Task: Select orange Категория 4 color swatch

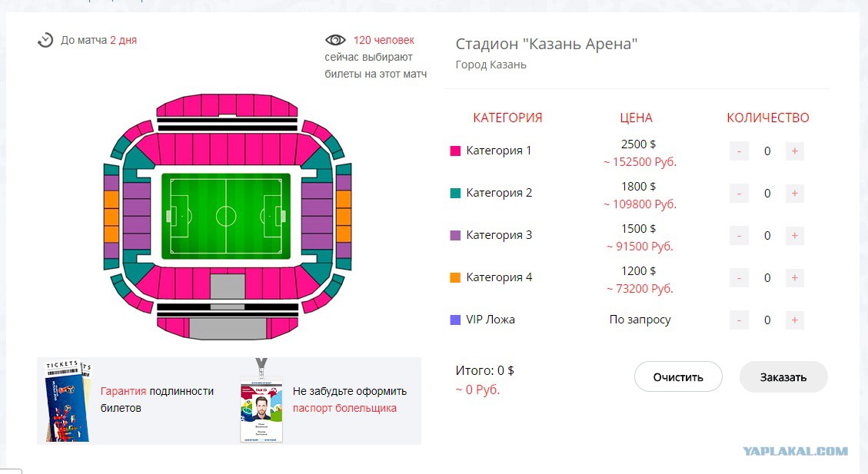Action: (456, 277)
